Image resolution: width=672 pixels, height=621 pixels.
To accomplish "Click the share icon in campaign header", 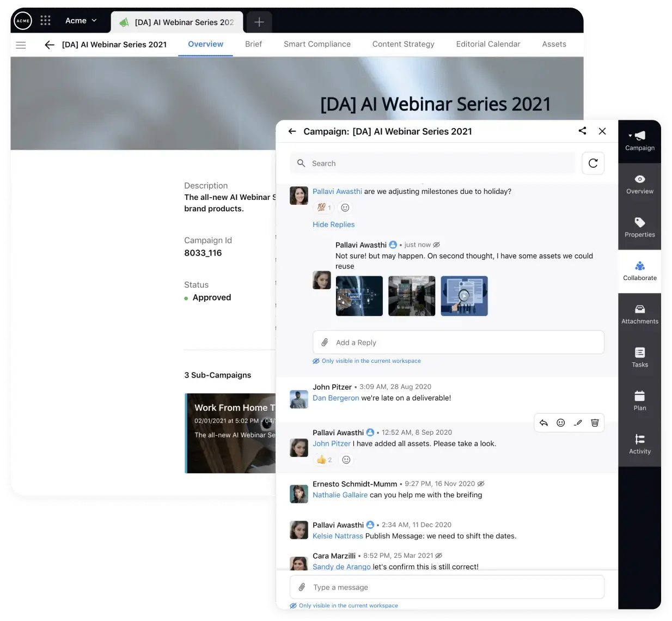I will click(582, 131).
